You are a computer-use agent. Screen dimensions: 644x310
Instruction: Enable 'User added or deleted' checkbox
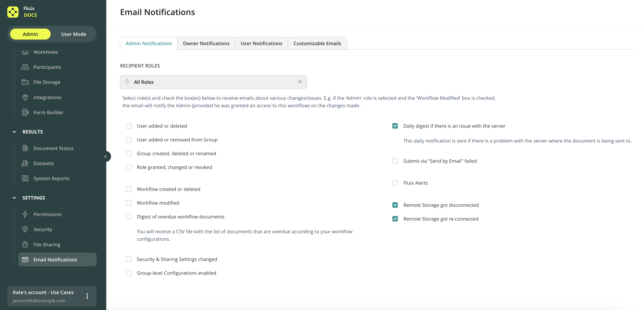tap(129, 126)
